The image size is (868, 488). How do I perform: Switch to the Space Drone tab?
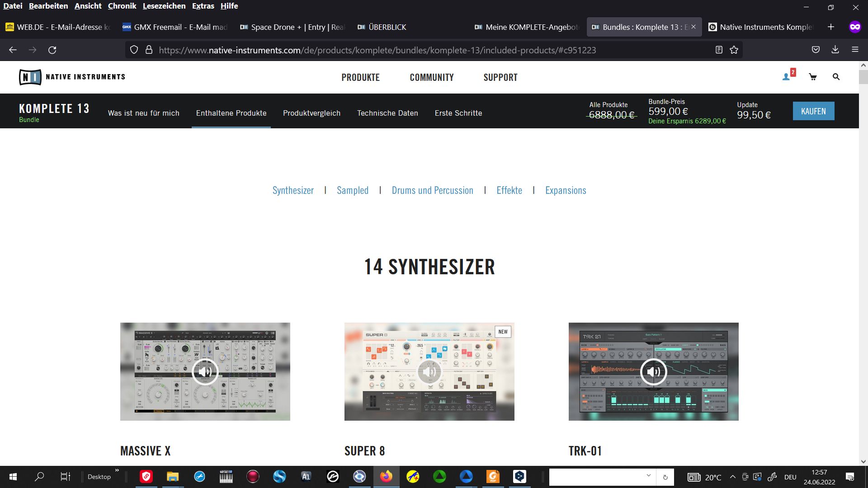pyautogui.click(x=292, y=27)
